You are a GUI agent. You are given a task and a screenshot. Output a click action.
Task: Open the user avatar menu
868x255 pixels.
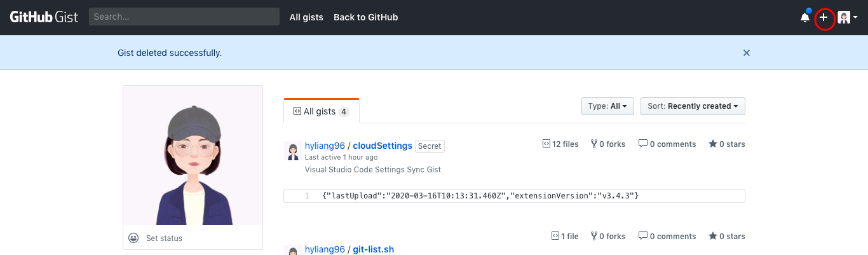[848, 18]
